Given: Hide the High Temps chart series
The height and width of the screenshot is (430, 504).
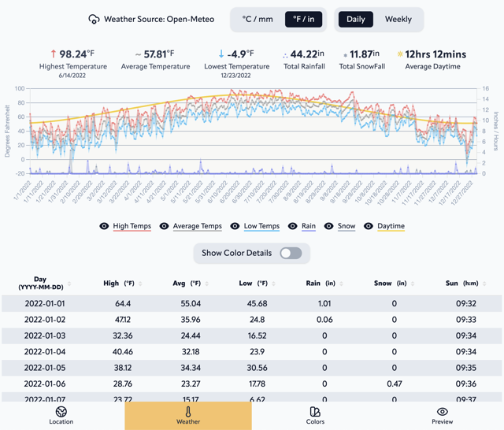Looking at the screenshot, I should 104,226.
